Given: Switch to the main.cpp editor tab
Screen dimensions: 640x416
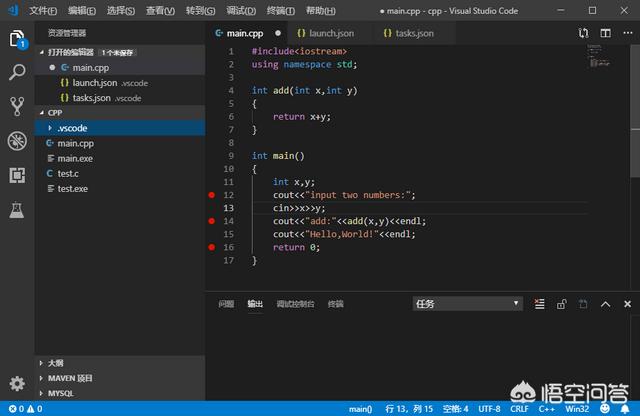Looking at the screenshot, I should (x=246, y=33).
